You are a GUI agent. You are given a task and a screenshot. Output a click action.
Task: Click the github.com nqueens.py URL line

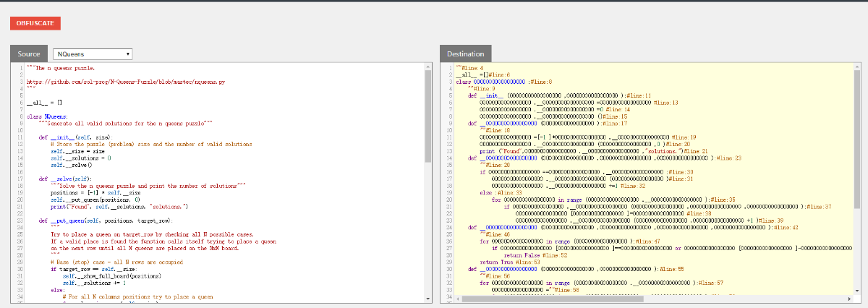[126, 82]
